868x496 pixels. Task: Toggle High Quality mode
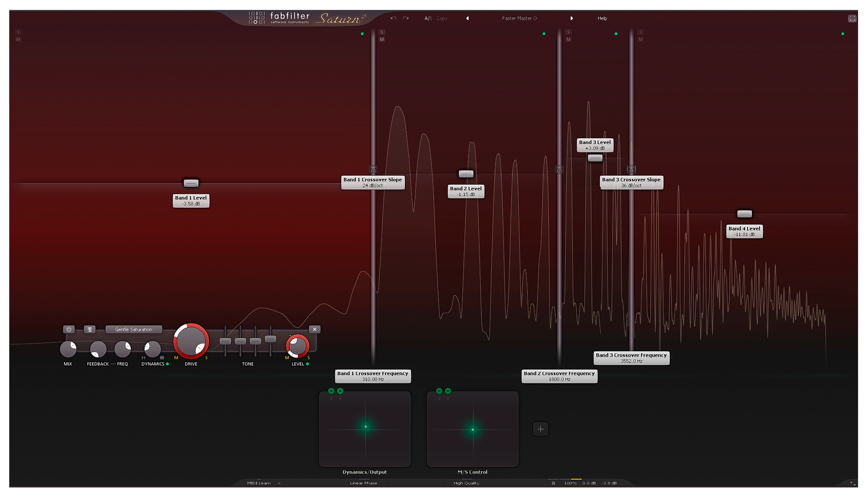point(466,483)
